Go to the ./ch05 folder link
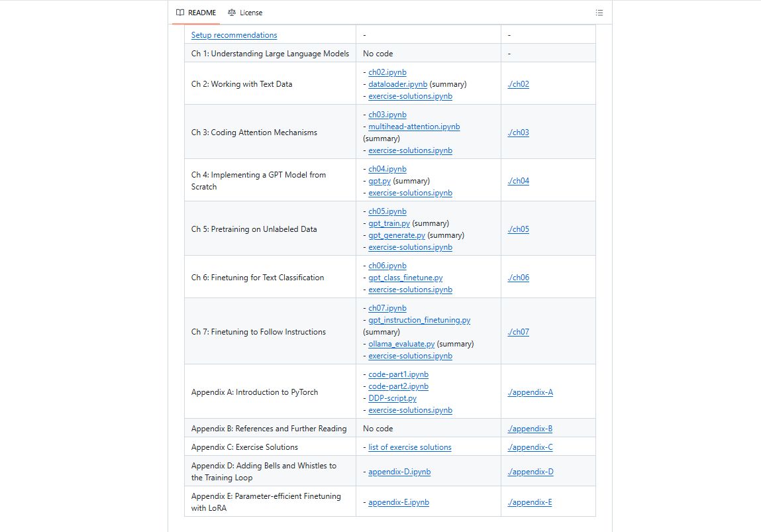The image size is (761, 532). coord(519,229)
